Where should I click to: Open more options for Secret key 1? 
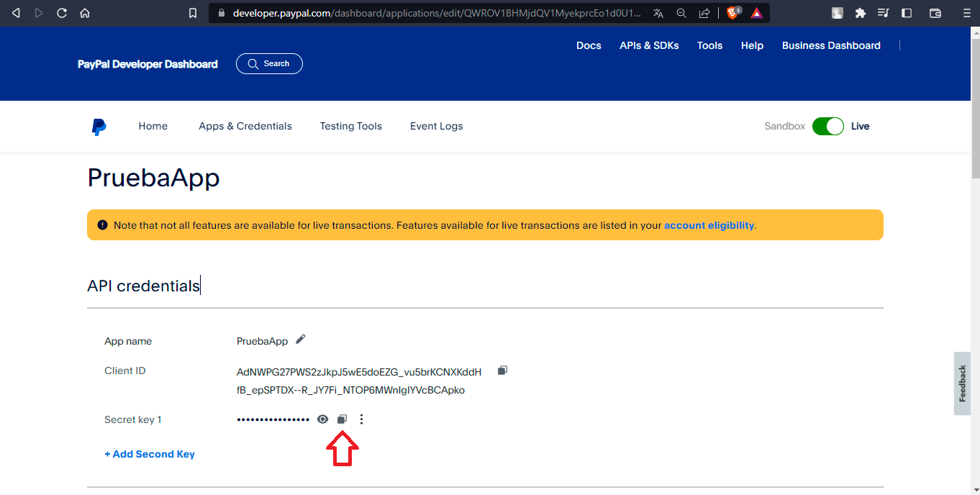coord(361,419)
